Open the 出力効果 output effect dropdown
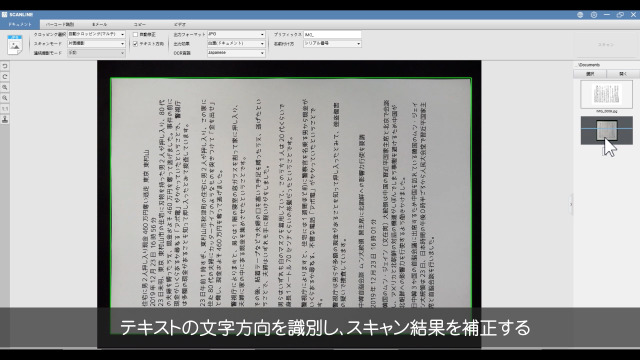The height and width of the screenshot is (360, 640). click(x=236, y=43)
